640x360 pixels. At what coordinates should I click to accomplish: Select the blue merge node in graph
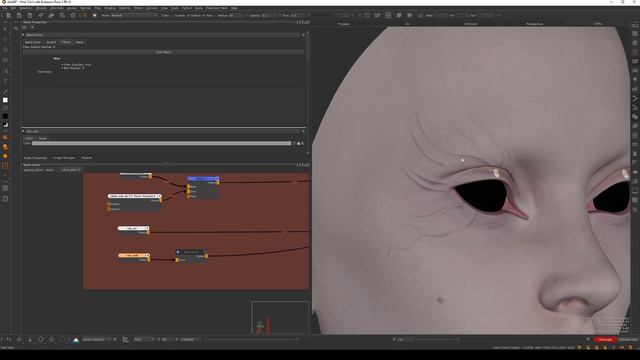click(x=203, y=178)
